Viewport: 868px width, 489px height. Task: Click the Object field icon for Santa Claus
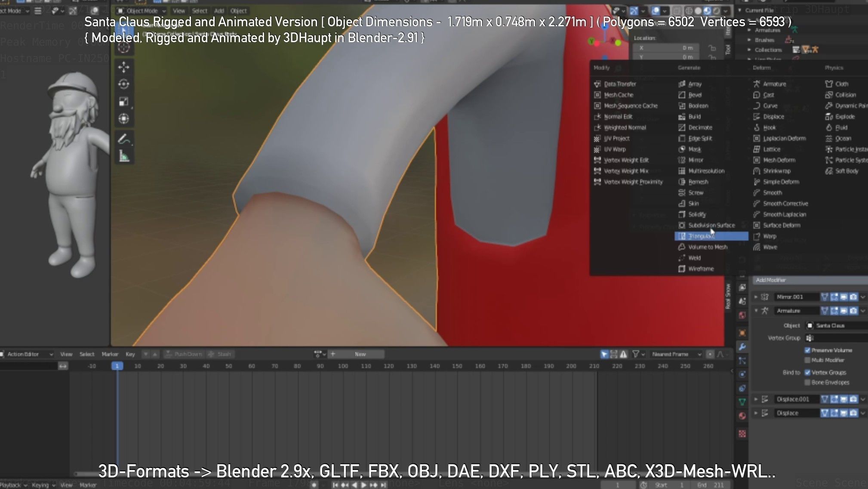pyautogui.click(x=810, y=325)
